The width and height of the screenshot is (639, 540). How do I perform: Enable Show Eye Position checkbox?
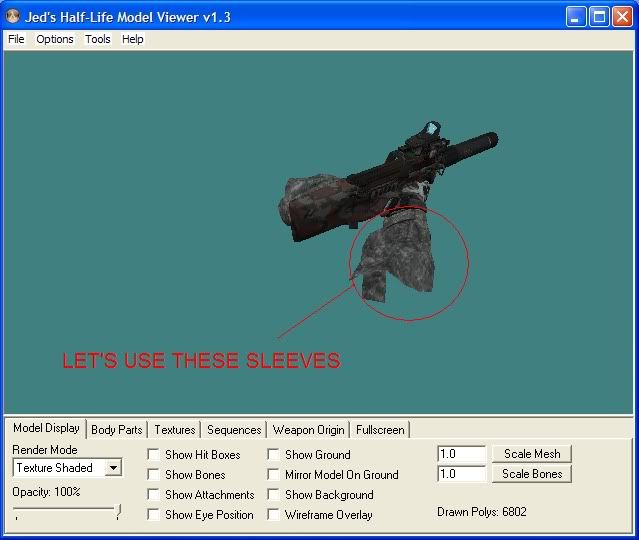pos(153,514)
